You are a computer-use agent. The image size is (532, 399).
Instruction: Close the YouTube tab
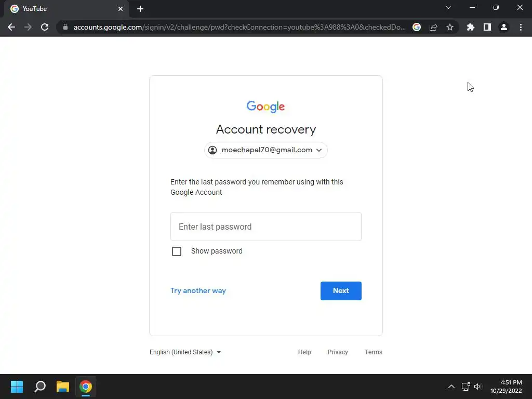pos(121,9)
